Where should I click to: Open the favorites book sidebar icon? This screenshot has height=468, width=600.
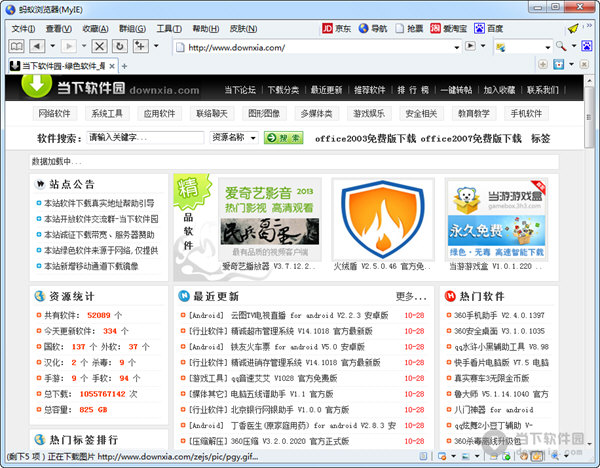pos(16,46)
